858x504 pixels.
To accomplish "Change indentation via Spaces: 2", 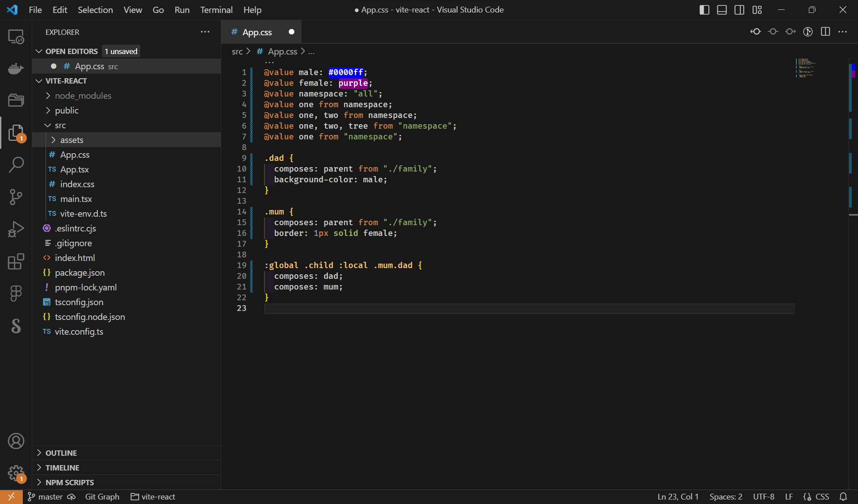I will (726, 497).
